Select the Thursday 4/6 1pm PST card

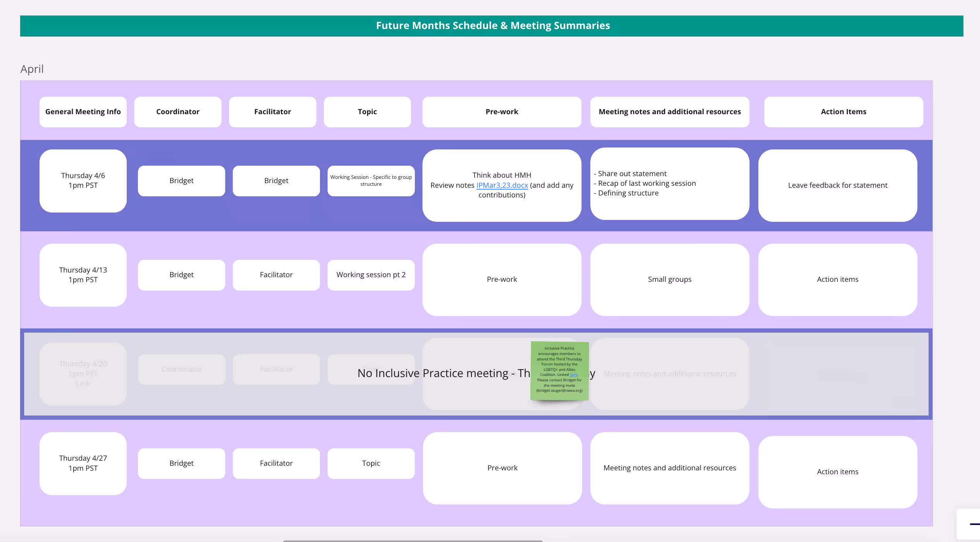click(83, 181)
